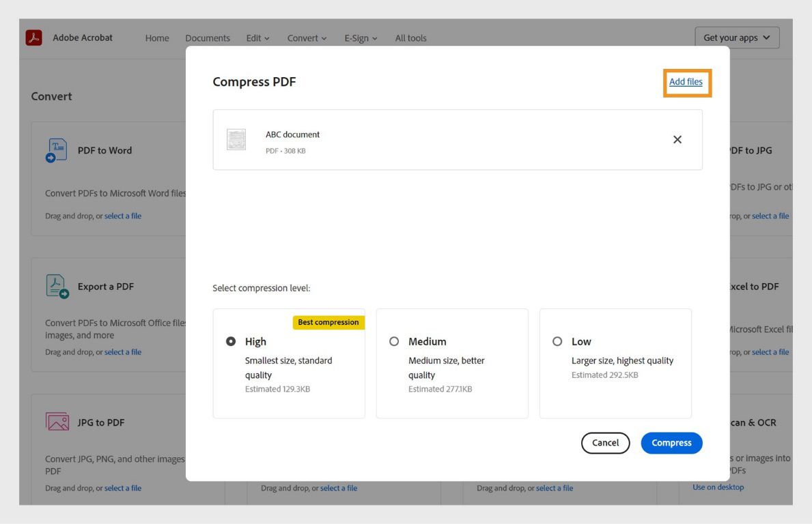The width and height of the screenshot is (812, 524).
Task: Go to the Home menu item
Action: [156, 38]
